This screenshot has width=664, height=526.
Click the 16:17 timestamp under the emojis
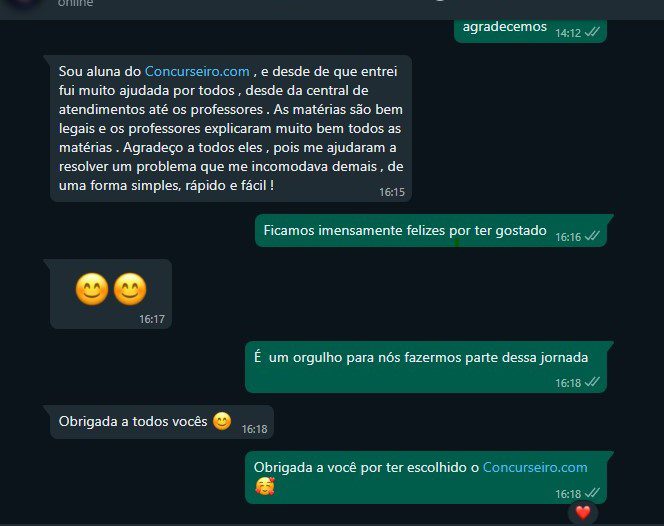click(152, 319)
